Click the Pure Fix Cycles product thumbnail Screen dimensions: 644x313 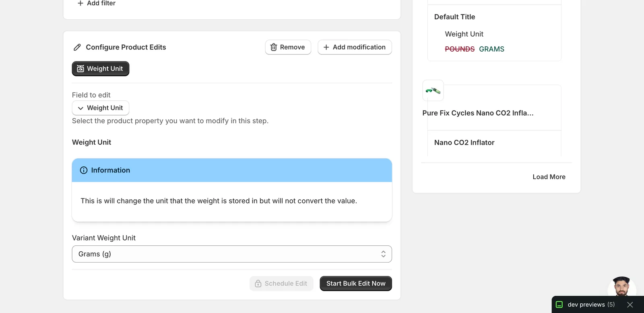(433, 91)
